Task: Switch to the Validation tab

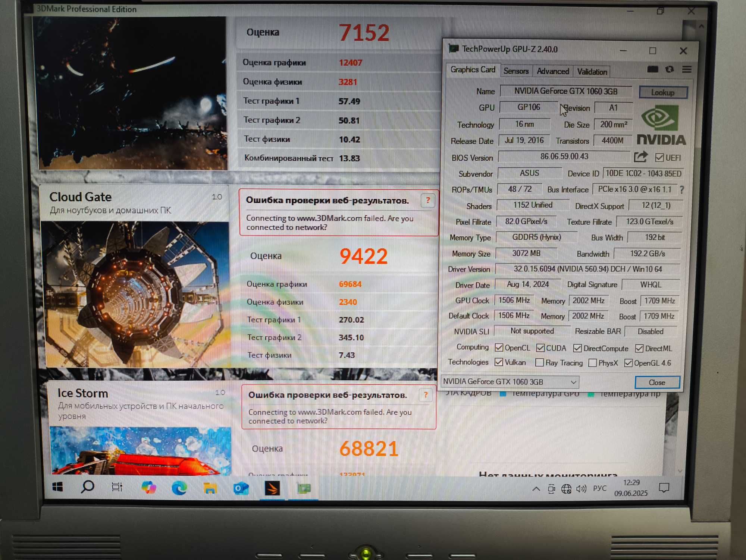Action: point(592,72)
